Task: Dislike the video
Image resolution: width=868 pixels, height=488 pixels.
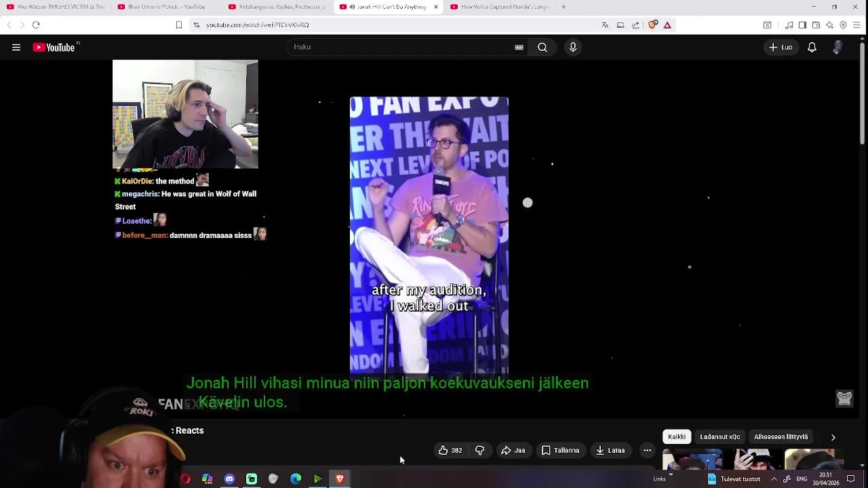Action: pos(479,450)
